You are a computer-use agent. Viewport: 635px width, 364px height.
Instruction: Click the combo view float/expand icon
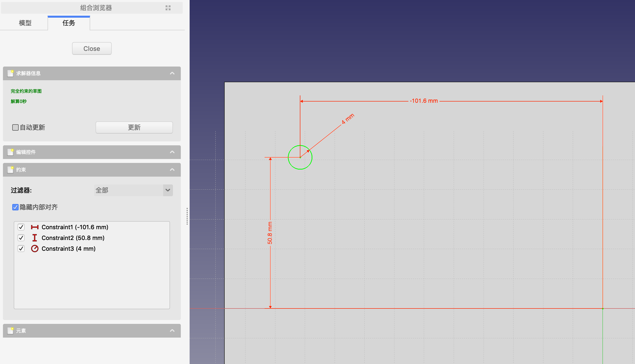(x=168, y=8)
